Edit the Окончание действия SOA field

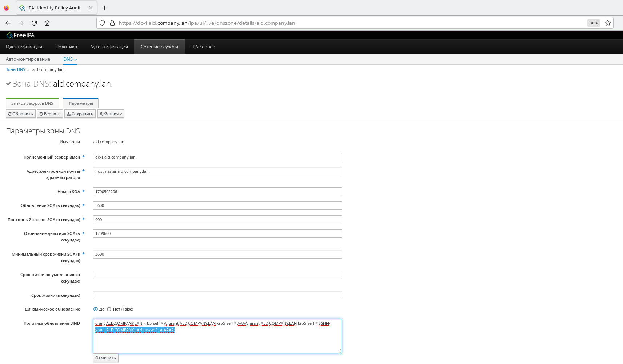click(217, 233)
